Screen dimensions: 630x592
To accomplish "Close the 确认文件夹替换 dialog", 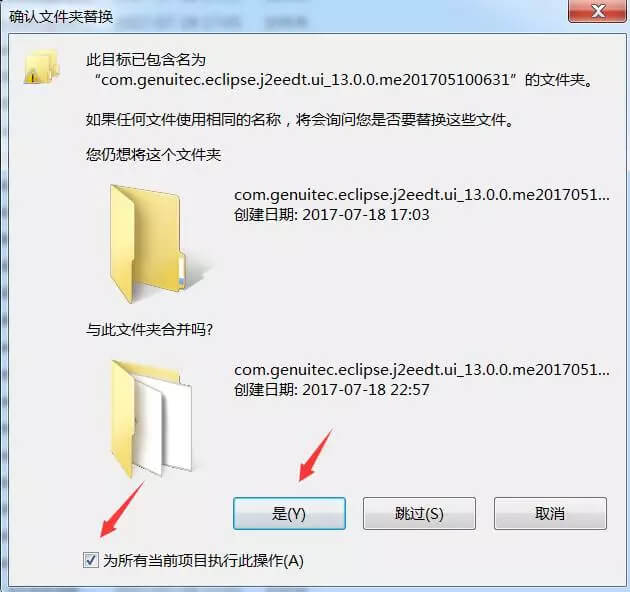I will (x=598, y=11).
